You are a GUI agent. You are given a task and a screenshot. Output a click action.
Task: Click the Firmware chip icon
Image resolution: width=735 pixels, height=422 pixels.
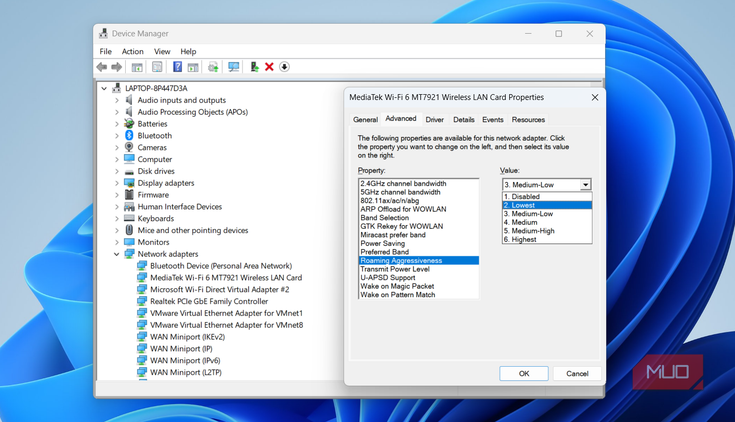click(129, 195)
